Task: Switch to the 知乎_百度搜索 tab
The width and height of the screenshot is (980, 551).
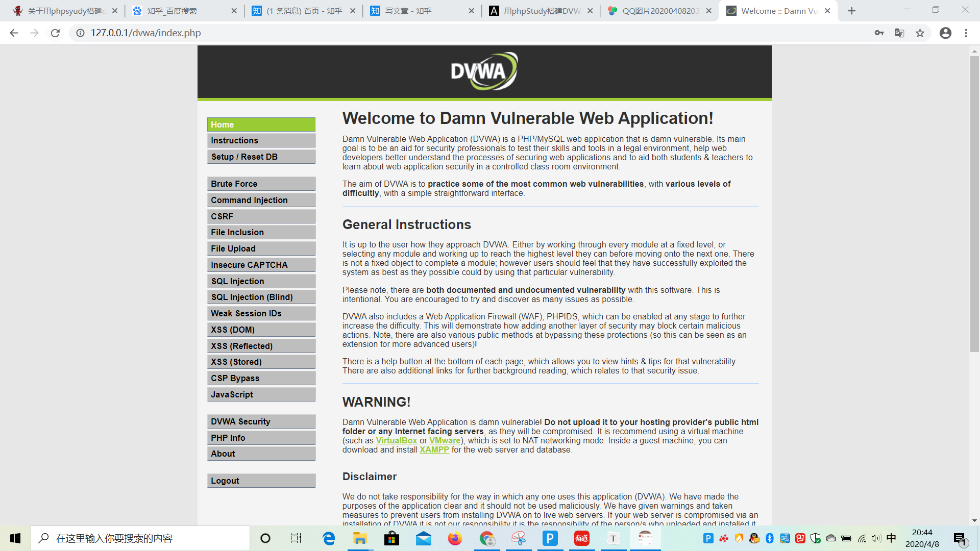Action: [x=179, y=11]
